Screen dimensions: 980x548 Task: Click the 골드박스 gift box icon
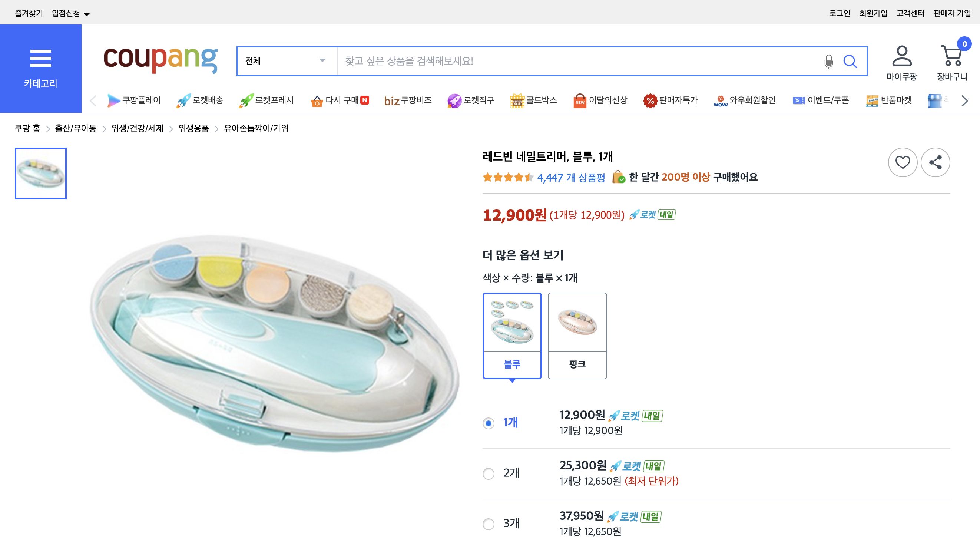[x=517, y=100]
